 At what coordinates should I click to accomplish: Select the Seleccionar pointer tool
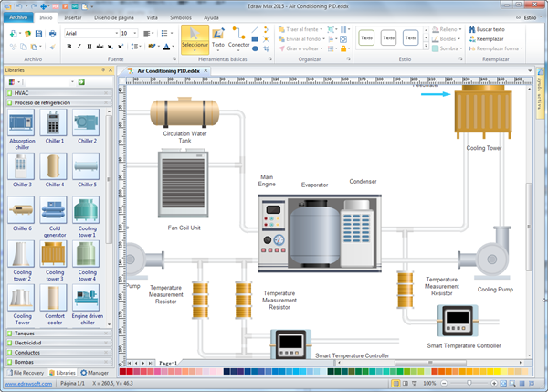pyautogui.click(x=195, y=37)
